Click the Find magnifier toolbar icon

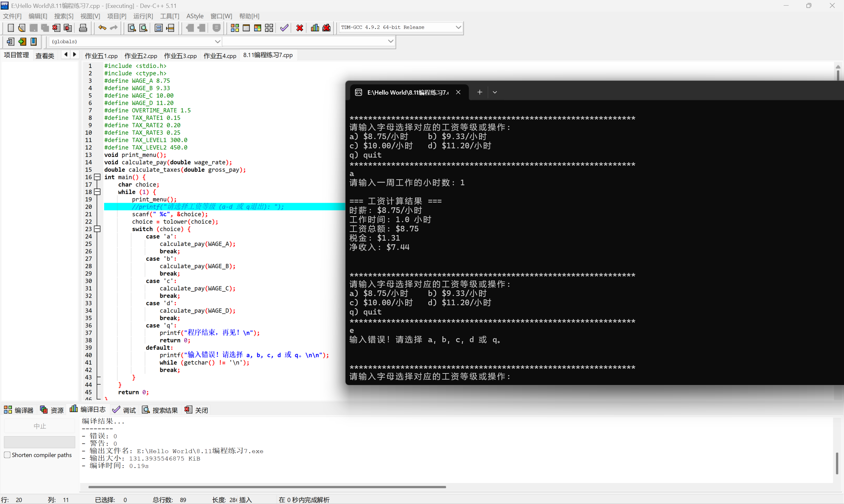tap(132, 28)
